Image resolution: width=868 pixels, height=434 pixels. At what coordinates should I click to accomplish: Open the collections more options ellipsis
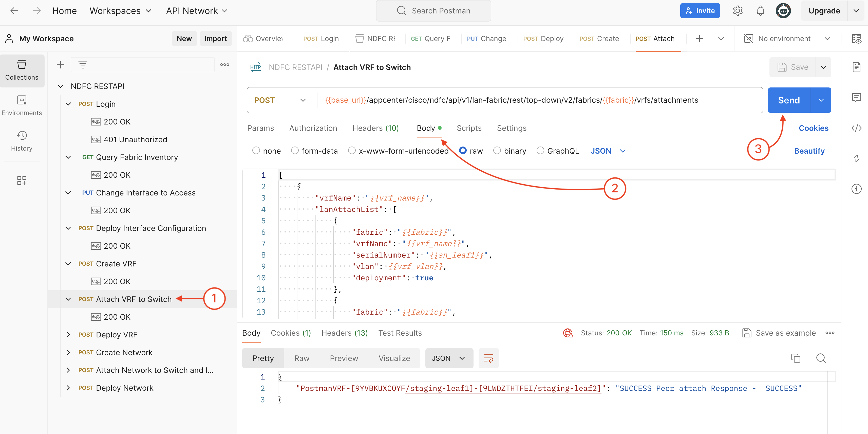tap(225, 64)
